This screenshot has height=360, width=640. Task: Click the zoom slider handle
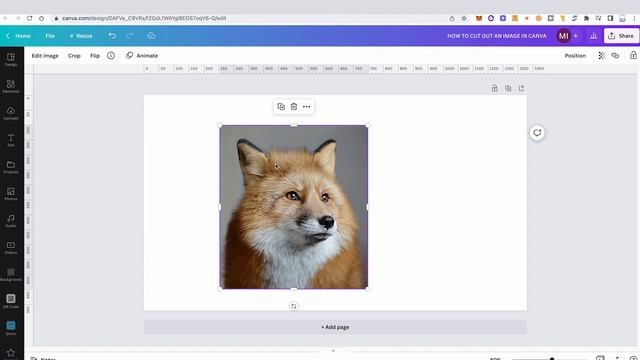click(552, 359)
